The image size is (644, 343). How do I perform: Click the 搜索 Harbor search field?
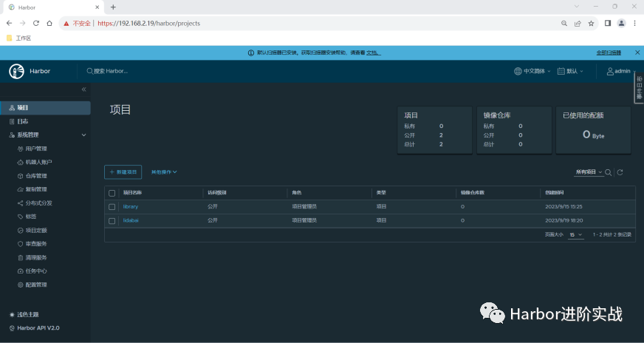tap(108, 71)
